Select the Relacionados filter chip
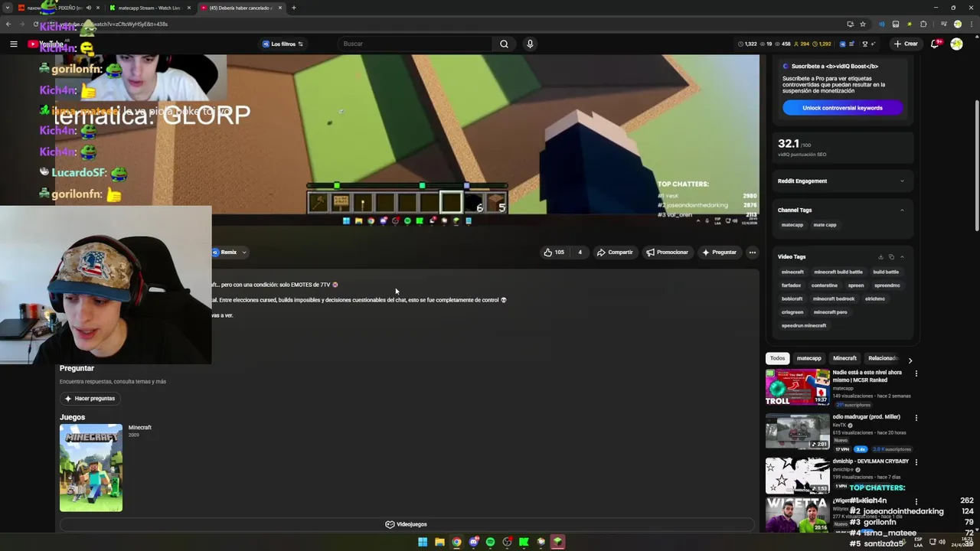 883,358
